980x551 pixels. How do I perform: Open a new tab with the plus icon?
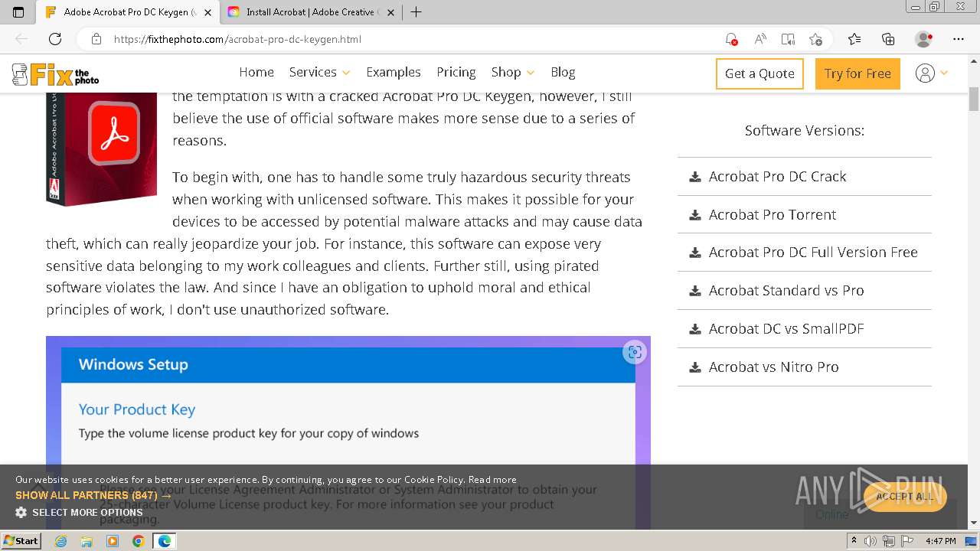coord(416,12)
